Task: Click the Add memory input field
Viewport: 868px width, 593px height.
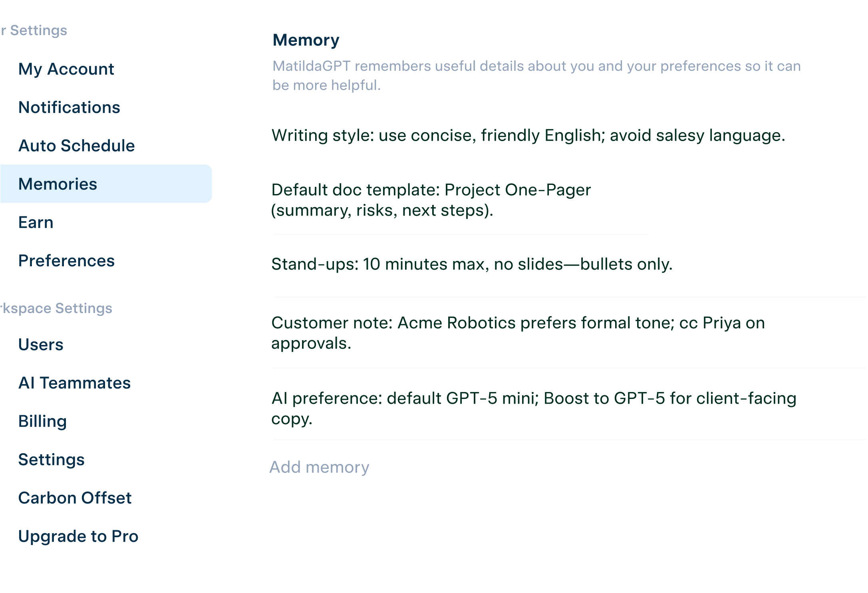Action: [x=319, y=467]
